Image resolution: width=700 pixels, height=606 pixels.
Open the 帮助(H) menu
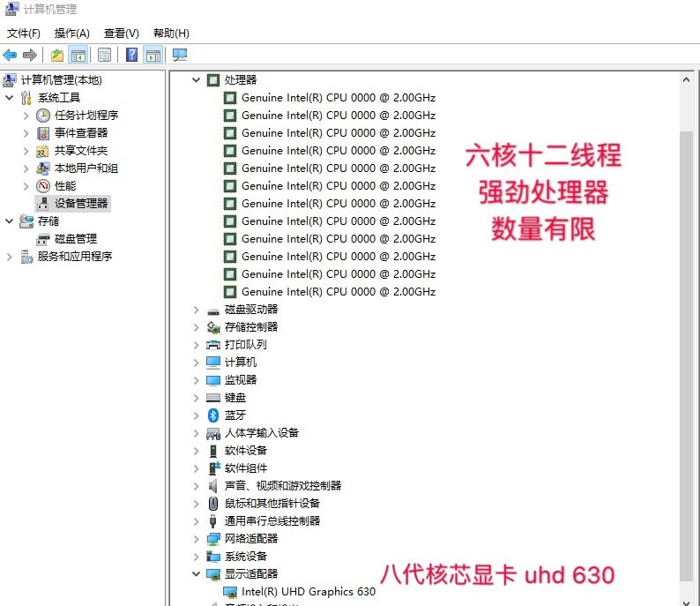click(171, 34)
